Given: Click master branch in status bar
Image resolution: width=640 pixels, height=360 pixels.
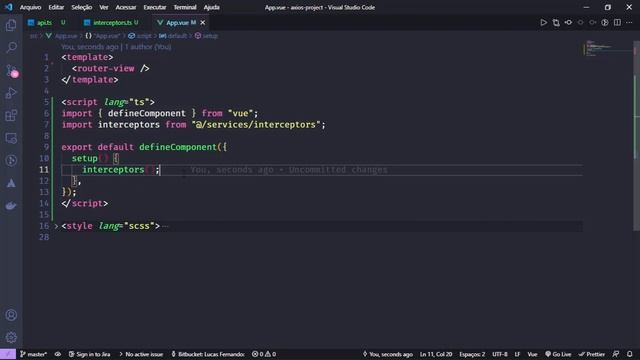Looking at the screenshot, I should click(33, 354).
